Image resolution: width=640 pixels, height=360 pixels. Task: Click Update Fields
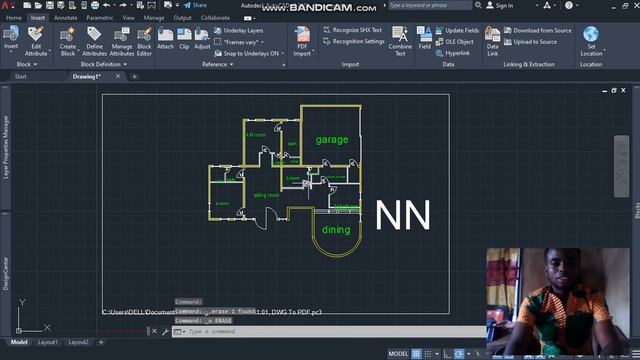pyautogui.click(x=457, y=30)
